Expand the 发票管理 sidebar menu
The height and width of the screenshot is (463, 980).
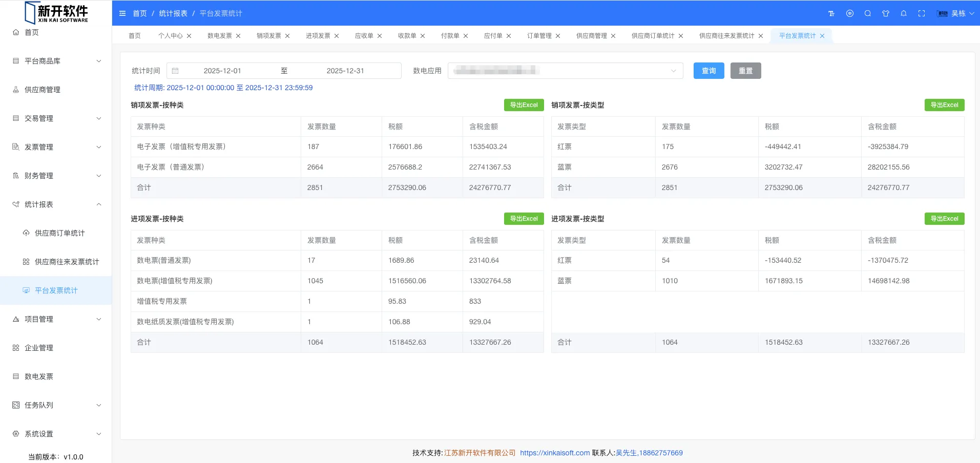(56, 147)
